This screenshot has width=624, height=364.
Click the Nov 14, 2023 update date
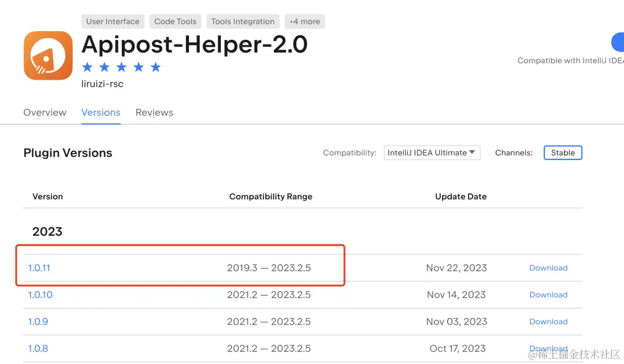(x=456, y=295)
